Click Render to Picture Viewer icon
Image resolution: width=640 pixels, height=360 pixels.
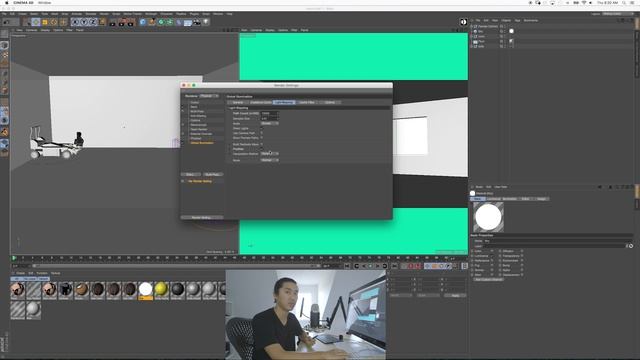point(122,22)
